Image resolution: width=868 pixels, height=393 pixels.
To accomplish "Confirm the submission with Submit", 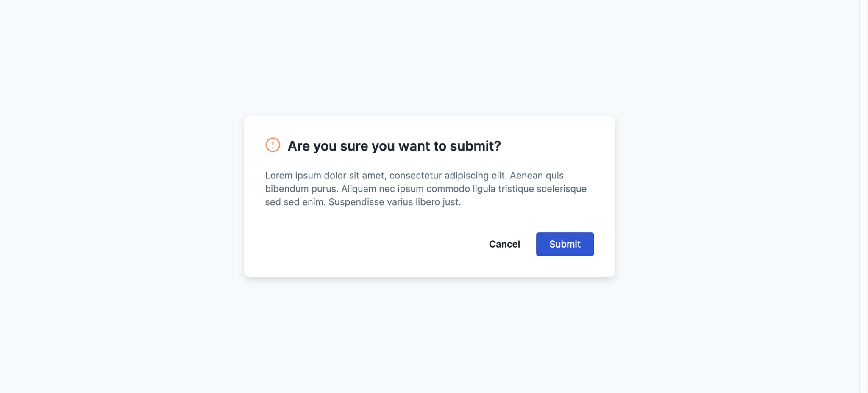I will pyautogui.click(x=565, y=244).
